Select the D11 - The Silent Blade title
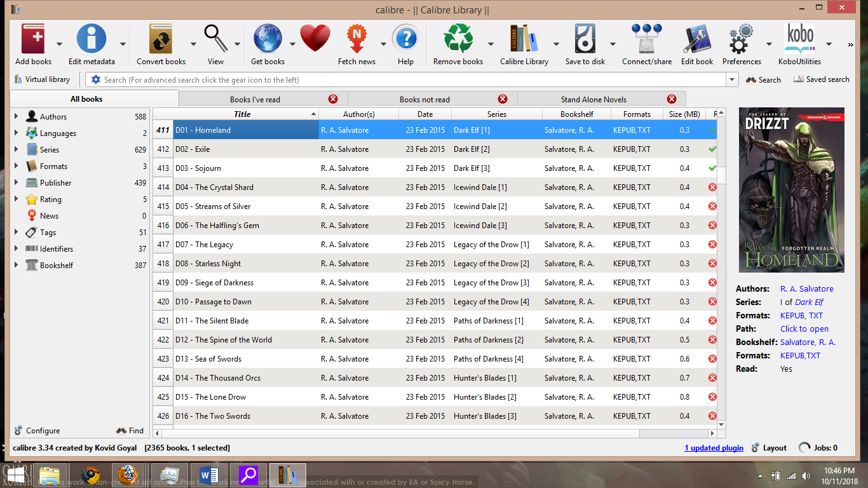868x488 pixels. pos(212,320)
